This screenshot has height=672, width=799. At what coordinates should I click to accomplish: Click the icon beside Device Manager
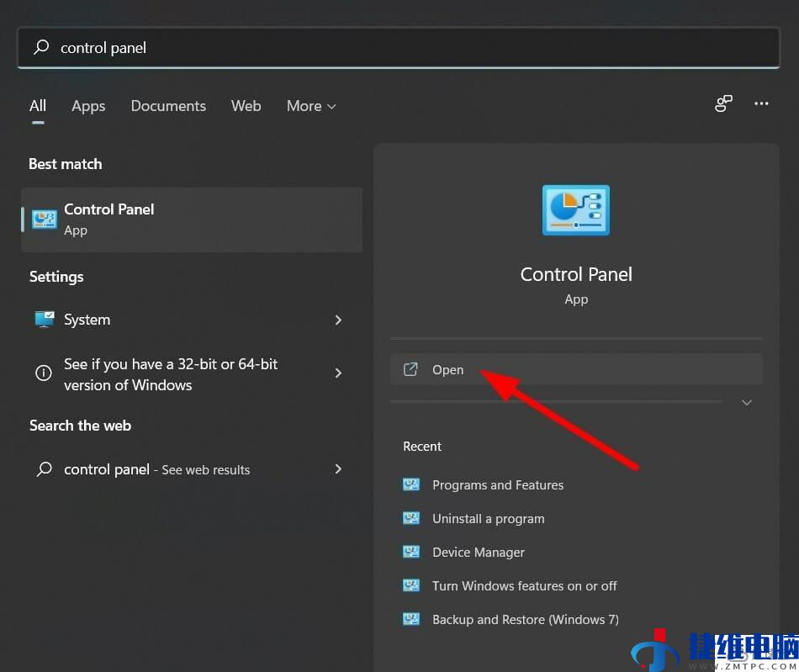tap(411, 552)
